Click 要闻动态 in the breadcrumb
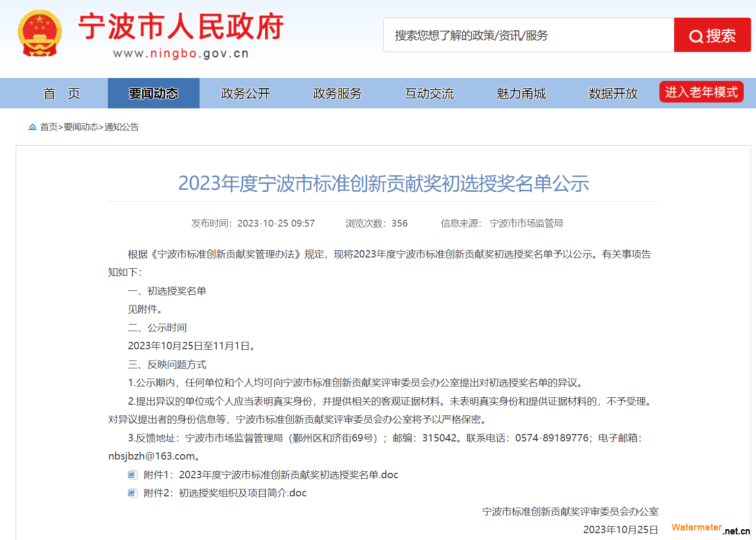 (x=81, y=127)
